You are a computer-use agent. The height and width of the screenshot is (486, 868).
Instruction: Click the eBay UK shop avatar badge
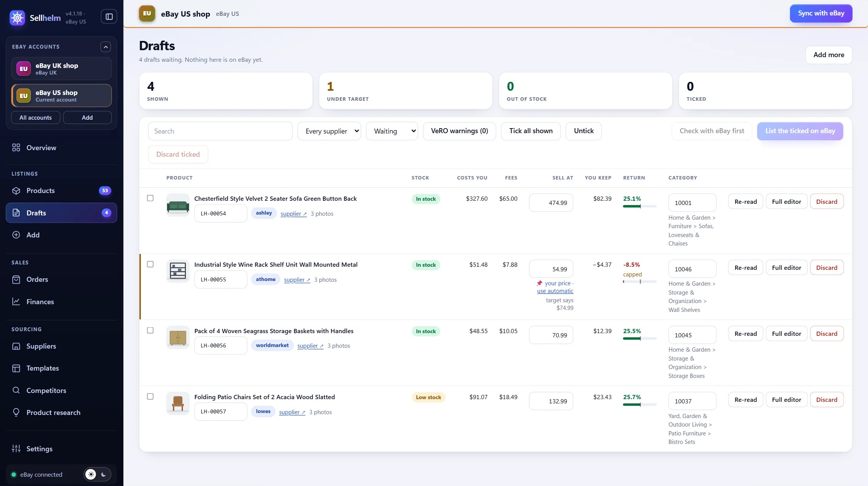pos(24,69)
